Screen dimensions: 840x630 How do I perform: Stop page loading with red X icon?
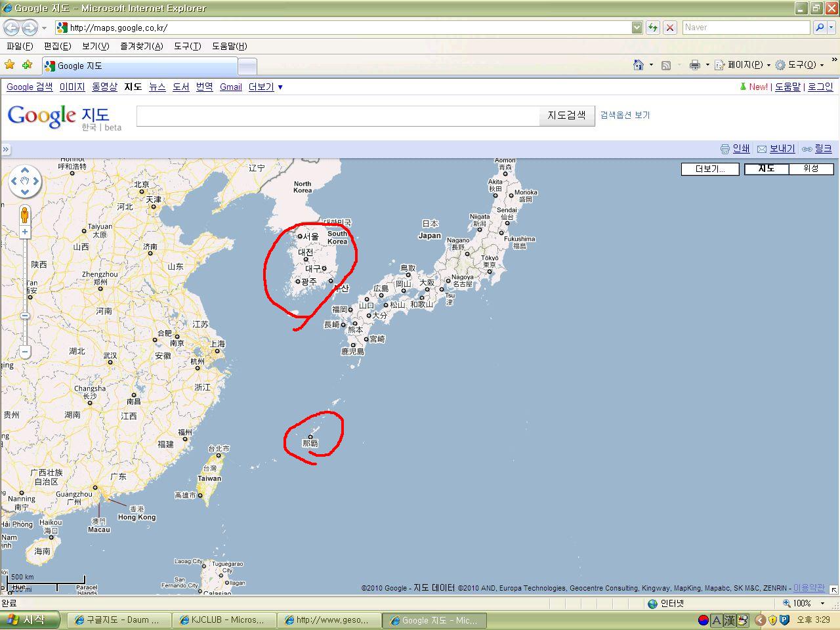[670, 28]
